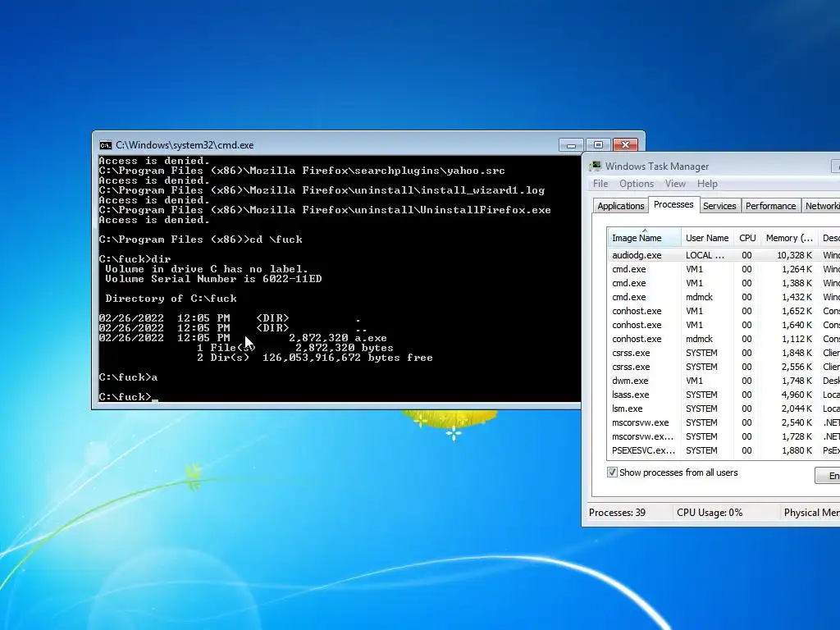
Task: Select cmd.exe process owned by mdmck
Action: 724,297
